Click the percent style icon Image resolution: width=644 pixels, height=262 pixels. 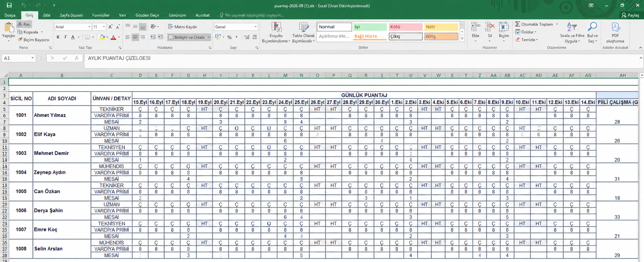click(x=229, y=37)
